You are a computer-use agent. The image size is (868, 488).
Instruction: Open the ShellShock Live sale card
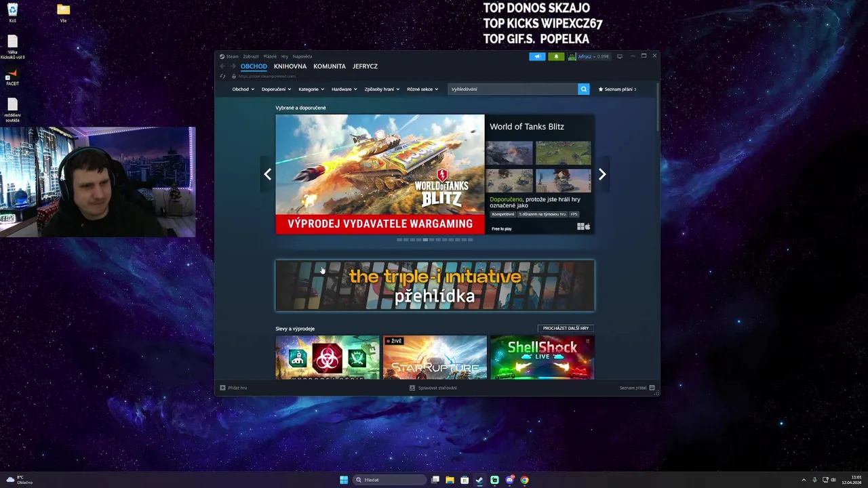coord(542,357)
